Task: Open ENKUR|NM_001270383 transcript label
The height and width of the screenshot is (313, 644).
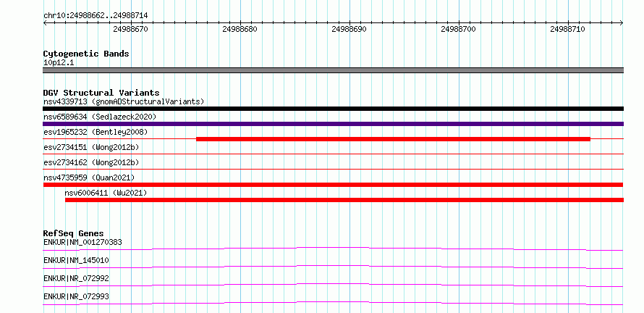Action: (x=82, y=242)
